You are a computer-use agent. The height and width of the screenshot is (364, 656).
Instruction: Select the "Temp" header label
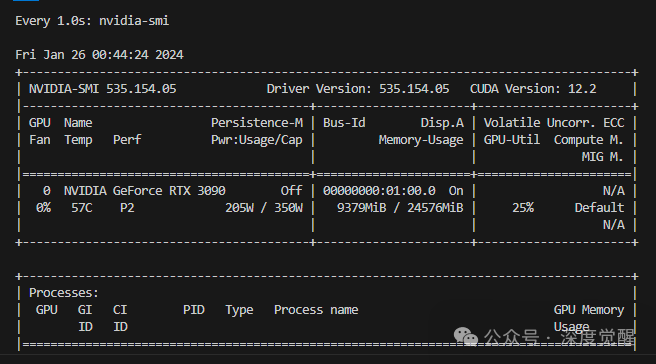click(x=78, y=140)
